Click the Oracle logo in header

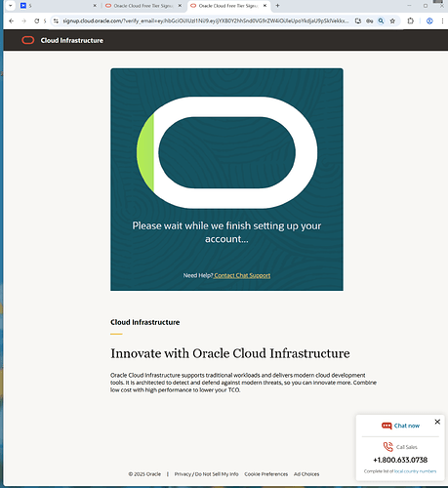(28, 40)
